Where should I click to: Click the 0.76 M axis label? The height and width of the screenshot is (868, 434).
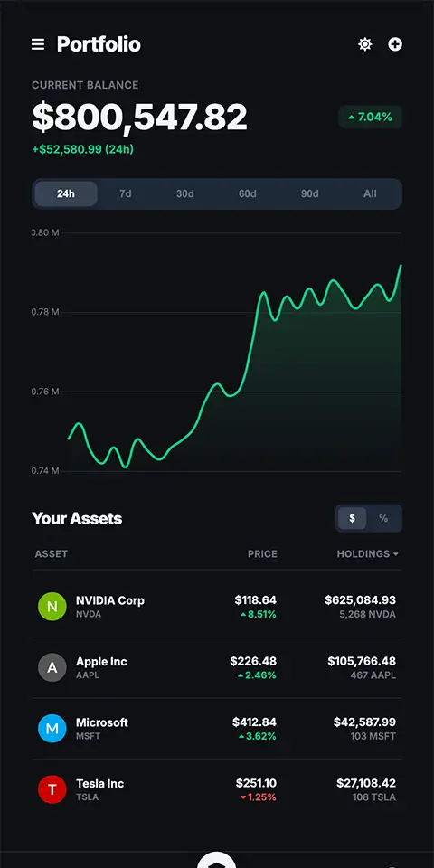pos(45,392)
